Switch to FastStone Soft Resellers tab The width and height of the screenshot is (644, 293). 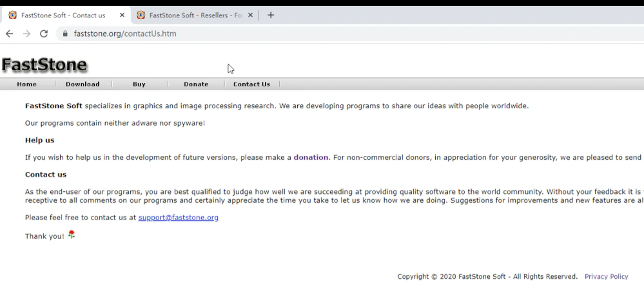195,15
